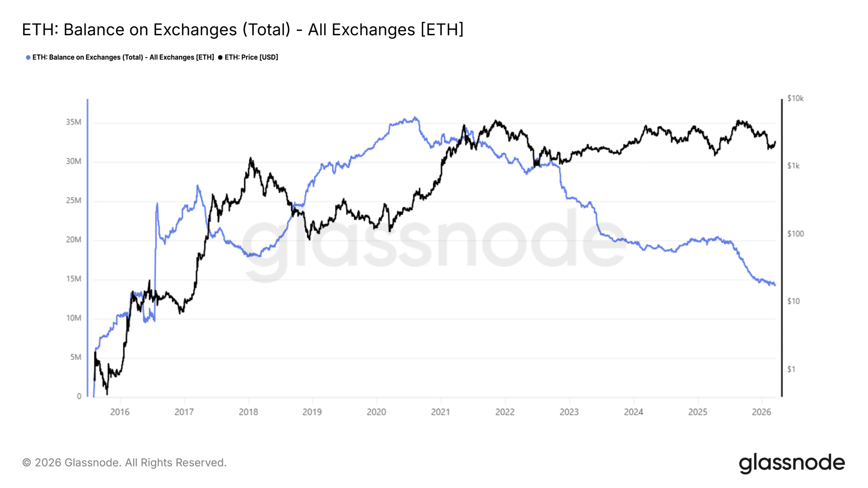Click the 35M left axis label
The height and width of the screenshot is (488, 868).
[x=74, y=122]
